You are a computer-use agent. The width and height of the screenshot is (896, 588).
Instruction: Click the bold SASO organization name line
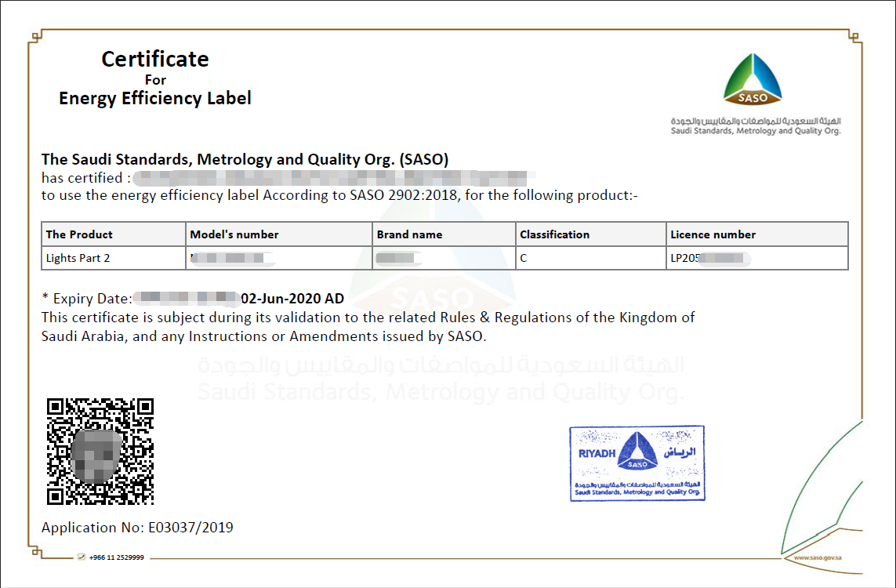(245, 159)
